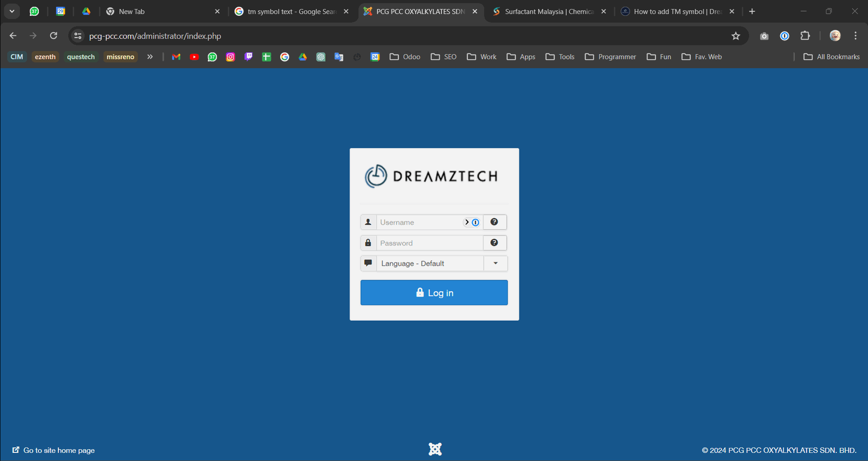Click the Log in button
Screen dimensions: 868x461
coord(434,293)
